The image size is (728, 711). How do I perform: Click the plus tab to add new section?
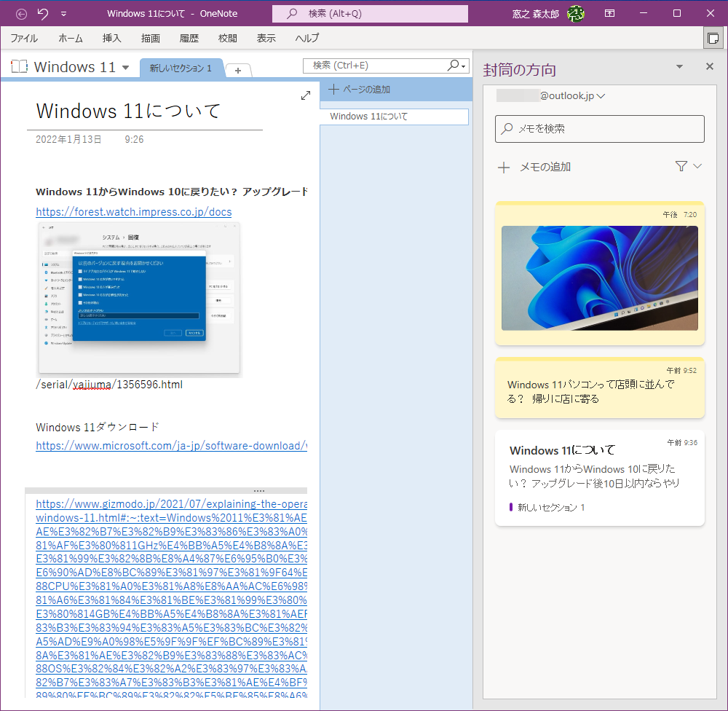[238, 71]
